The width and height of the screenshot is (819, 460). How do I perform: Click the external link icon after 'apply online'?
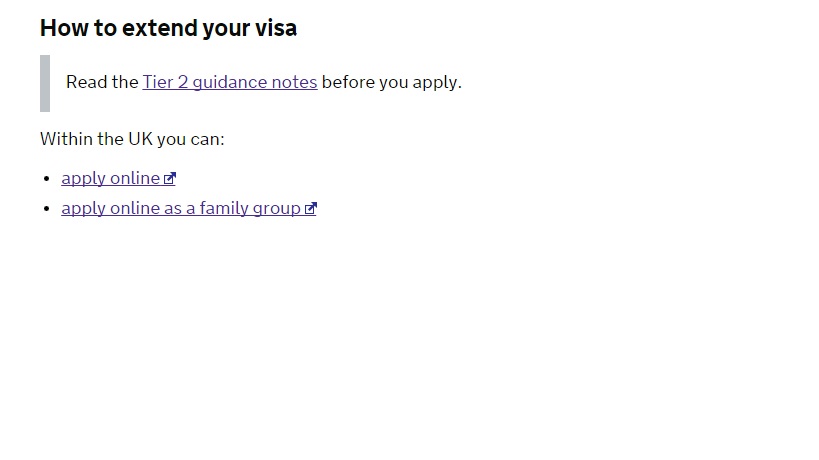coord(170,179)
